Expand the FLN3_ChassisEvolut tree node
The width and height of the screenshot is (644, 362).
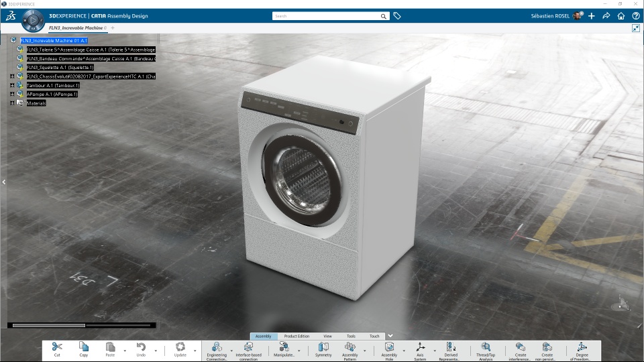(x=12, y=76)
